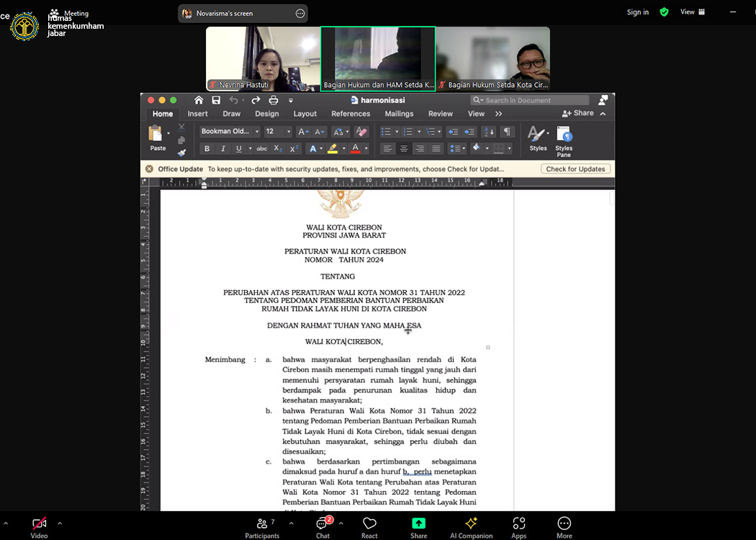Expand the View dropdown in Zoom's top bar

(x=692, y=12)
